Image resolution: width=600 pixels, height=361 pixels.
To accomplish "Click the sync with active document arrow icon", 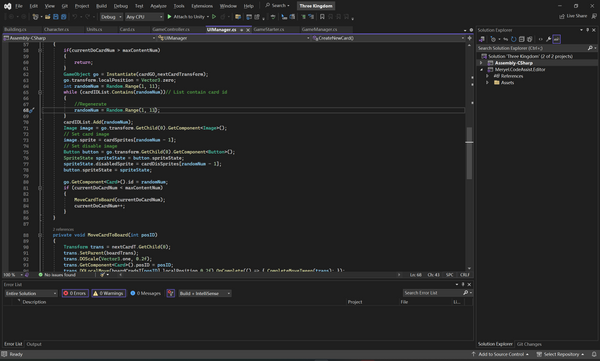I will (505, 39).
